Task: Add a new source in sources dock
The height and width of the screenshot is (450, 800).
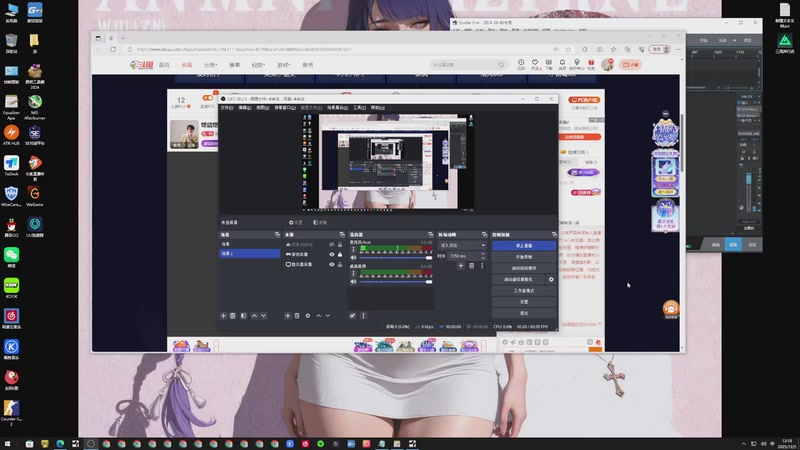Action: pyautogui.click(x=287, y=316)
